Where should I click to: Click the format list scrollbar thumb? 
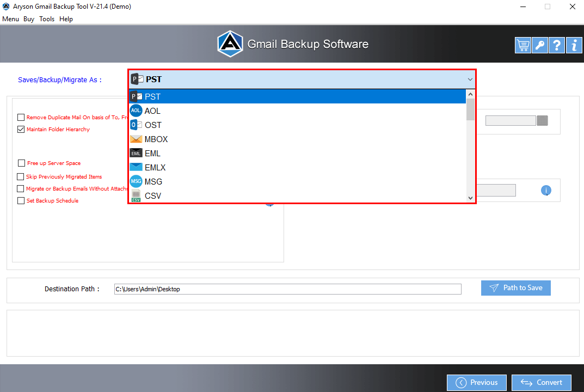[x=470, y=109]
